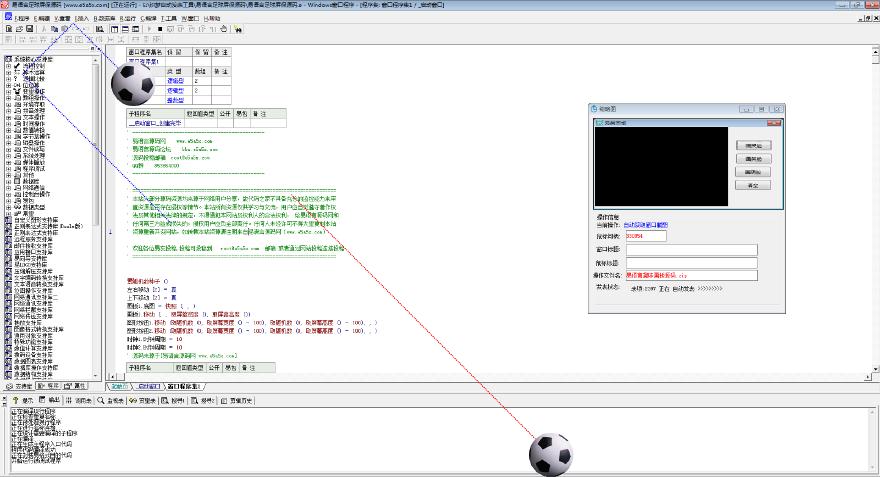Screen dimensions: 880x477
Task: Open the B.数据库 menu
Action: coord(104,19)
